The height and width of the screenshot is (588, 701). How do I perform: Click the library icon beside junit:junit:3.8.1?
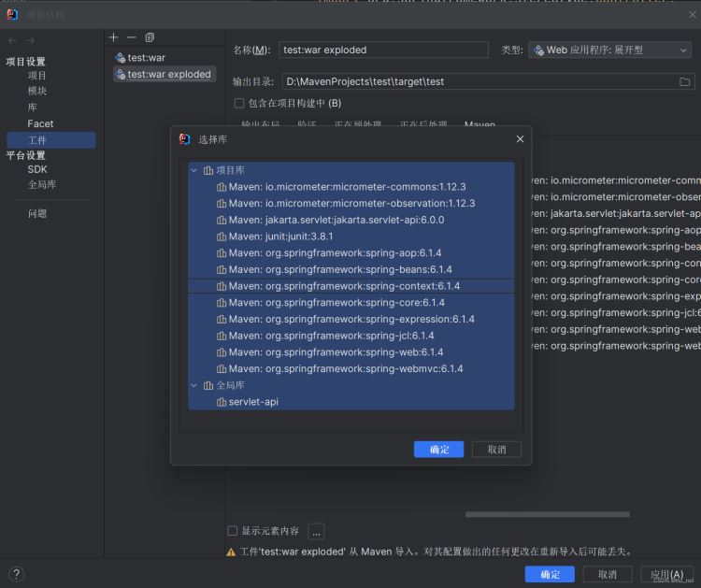coord(222,237)
